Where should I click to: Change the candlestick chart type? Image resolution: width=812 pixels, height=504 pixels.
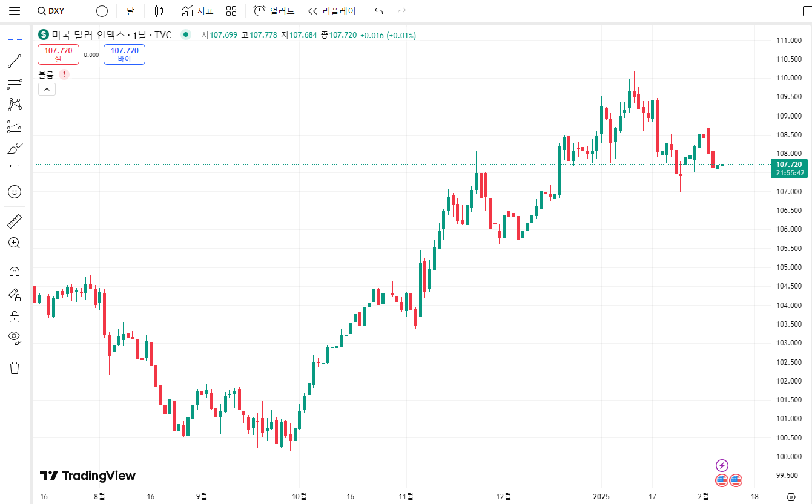pyautogui.click(x=159, y=11)
